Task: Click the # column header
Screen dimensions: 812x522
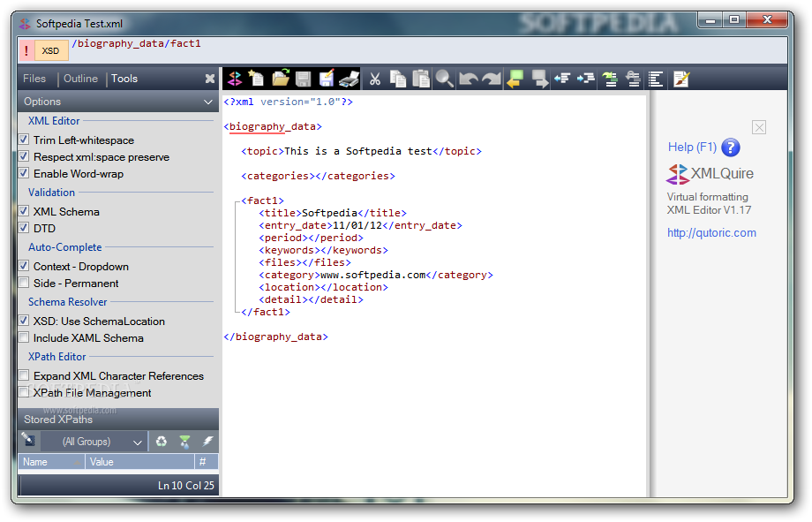Action: pos(207,461)
